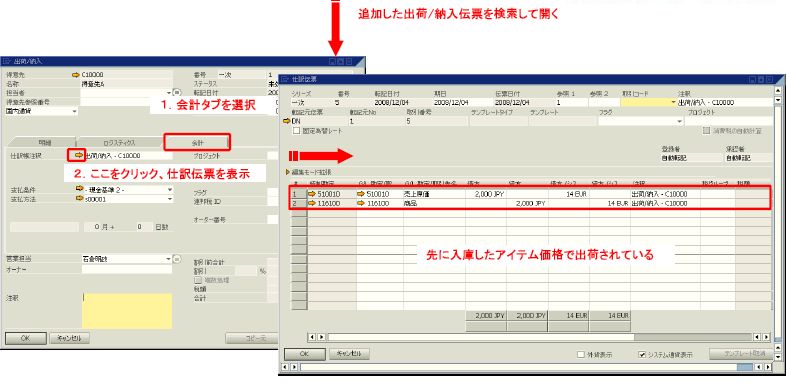This screenshot has width=787, height=384.
Task: Click the 参照 2 field in journal entry
Action: [x=604, y=102]
